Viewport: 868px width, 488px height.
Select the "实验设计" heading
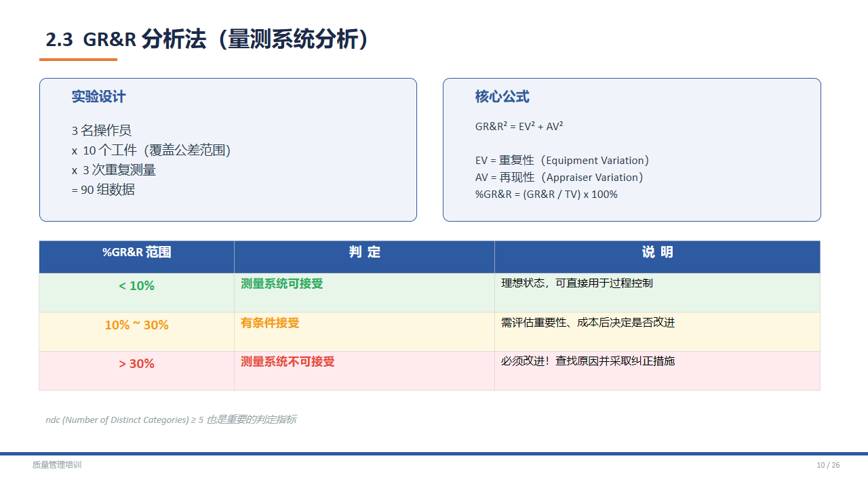click(x=98, y=97)
